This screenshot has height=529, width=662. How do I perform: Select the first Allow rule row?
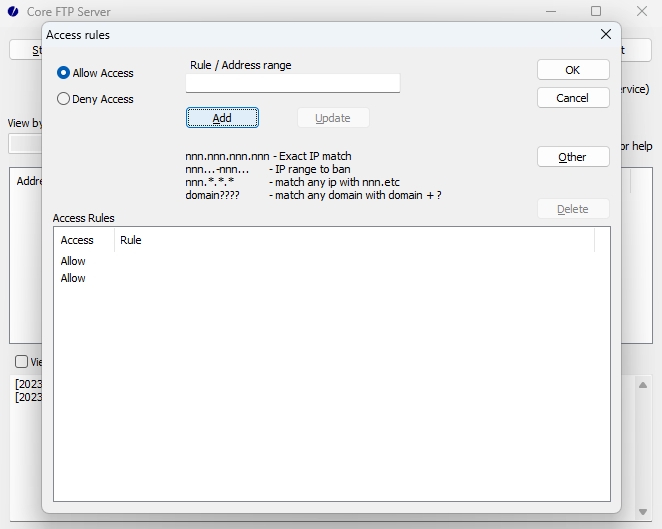pos(74,261)
